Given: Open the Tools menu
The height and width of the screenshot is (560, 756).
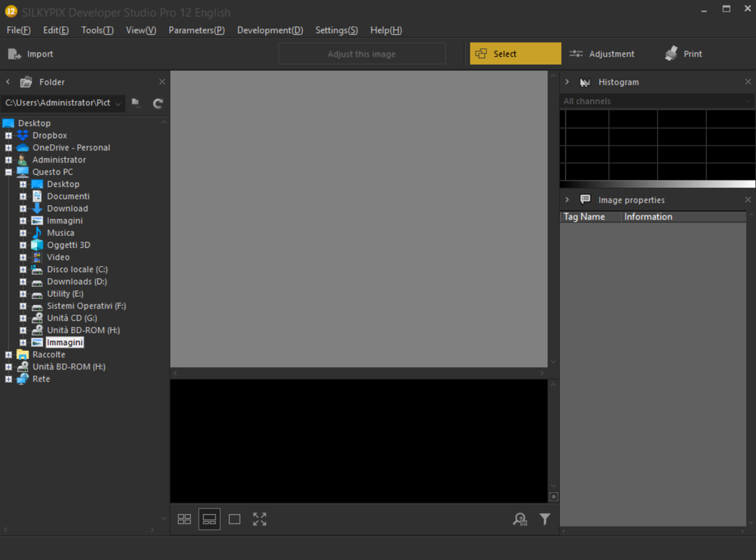Looking at the screenshot, I should (97, 30).
